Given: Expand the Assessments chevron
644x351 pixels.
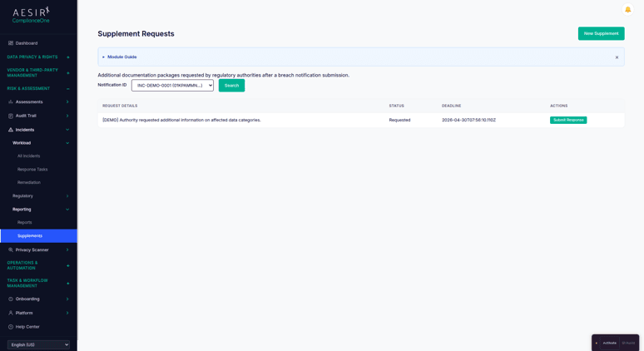Looking at the screenshot, I should [67, 101].
